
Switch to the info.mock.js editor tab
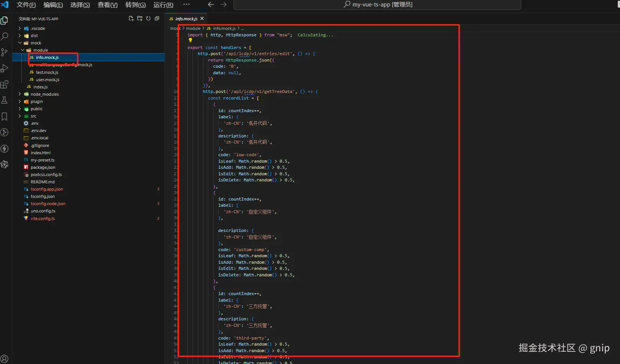tap(186, 19)
